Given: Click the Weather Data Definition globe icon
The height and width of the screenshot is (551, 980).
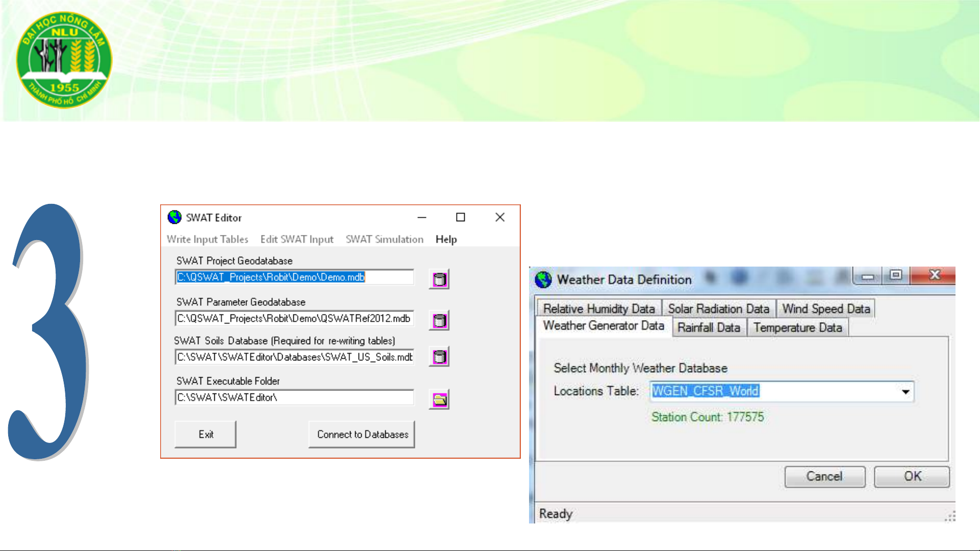Looking at the screenshot, I should (543, 279).
